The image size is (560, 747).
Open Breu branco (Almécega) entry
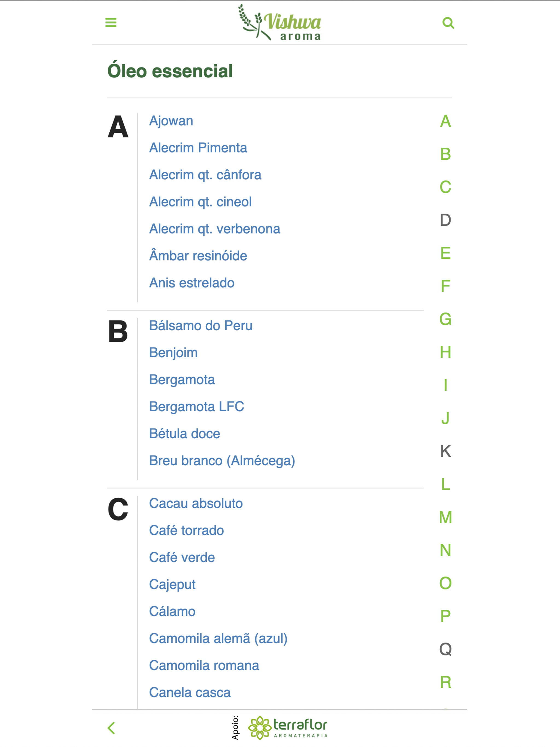pyautogui.click(x=222, y=460)
